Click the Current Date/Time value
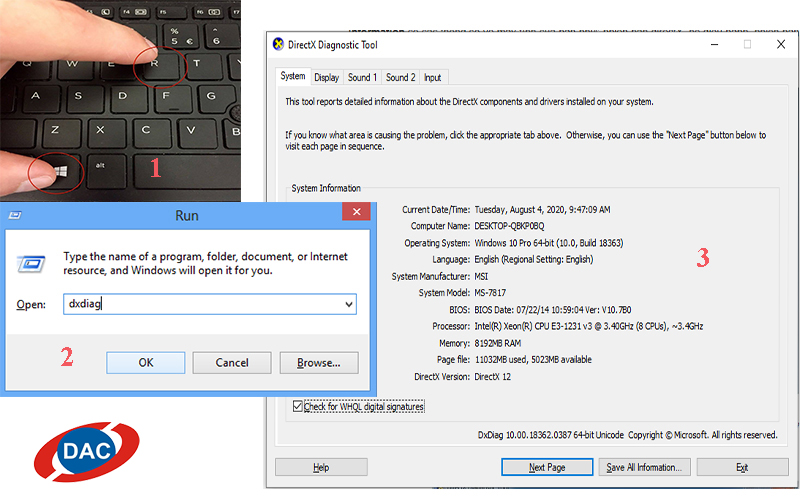 (x=542, y=210)
